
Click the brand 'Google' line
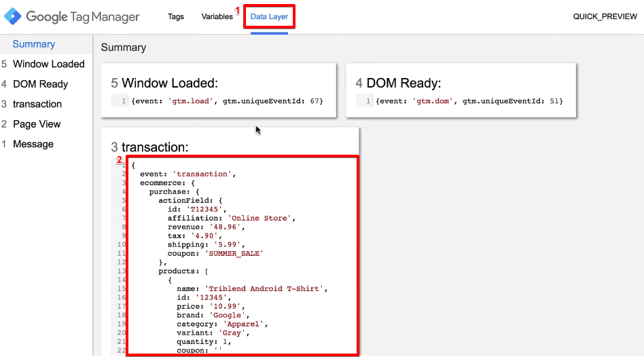pyautogui.click(x=213, y=315)
